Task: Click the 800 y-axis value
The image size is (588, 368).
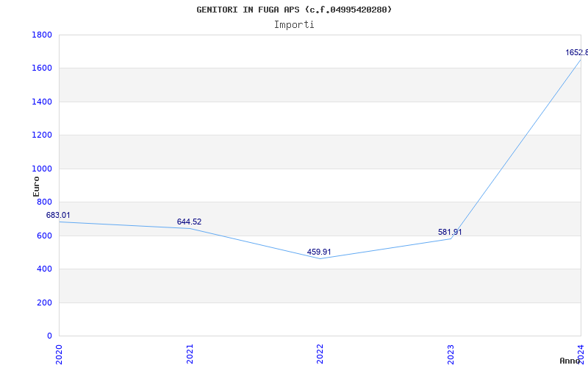Action: click(x=44, y=202)
